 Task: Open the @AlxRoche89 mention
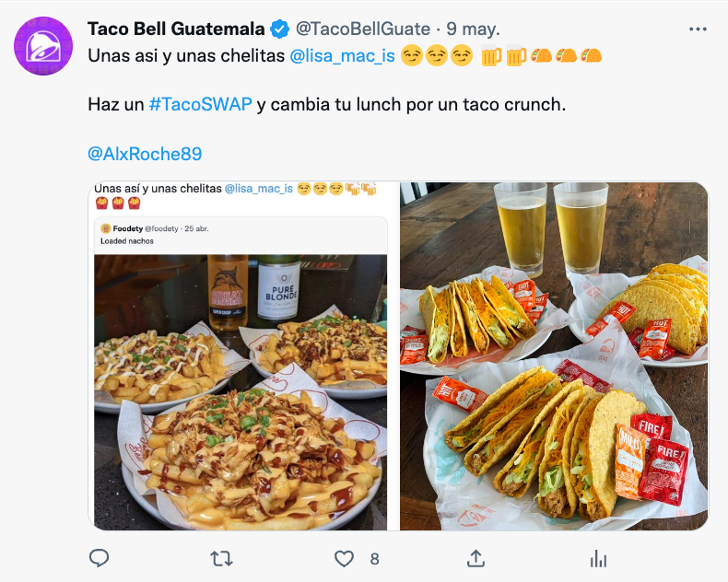coord(145,154)
